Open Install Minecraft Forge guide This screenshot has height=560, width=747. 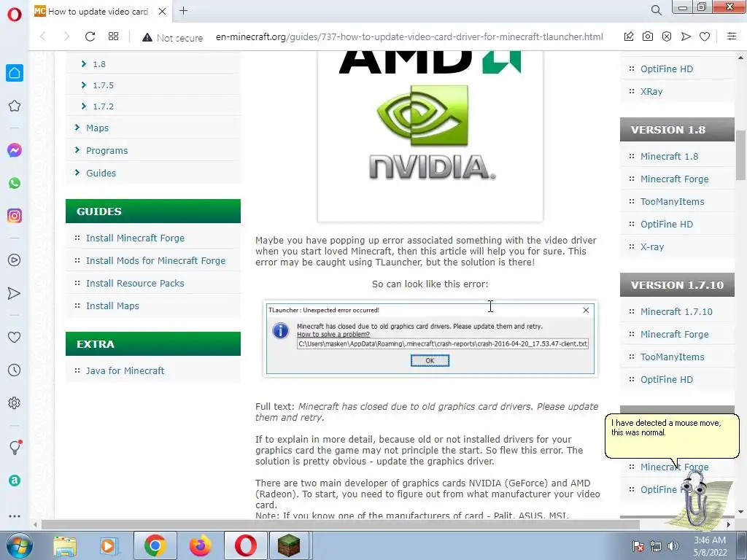(135, 238)
